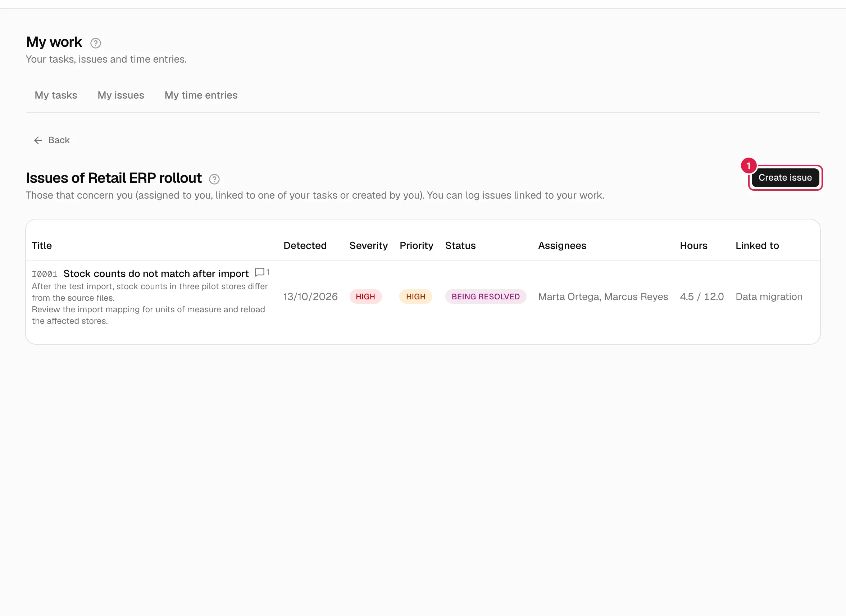Switch to the My issues tab
Viewport: 846px width, 616px height.
pyautogui.click(x=121, y=95)
